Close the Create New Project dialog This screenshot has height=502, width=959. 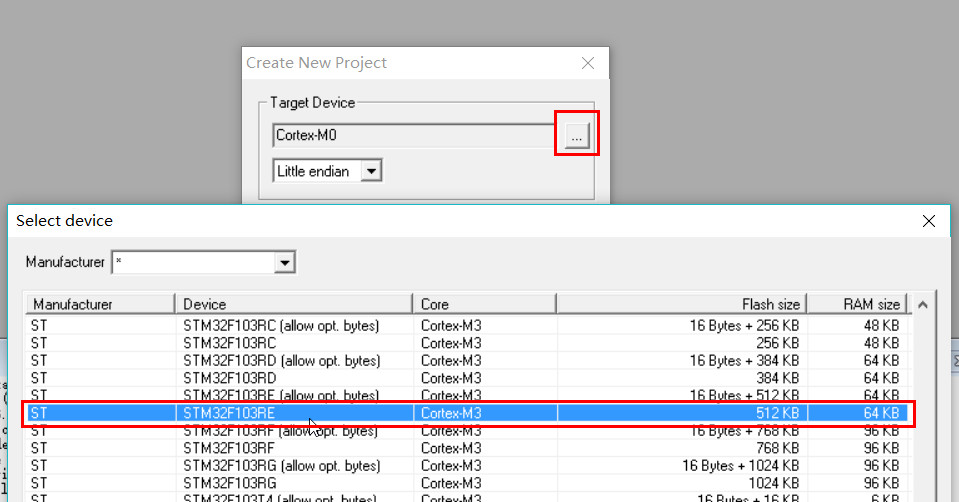(x=588, y=63)
